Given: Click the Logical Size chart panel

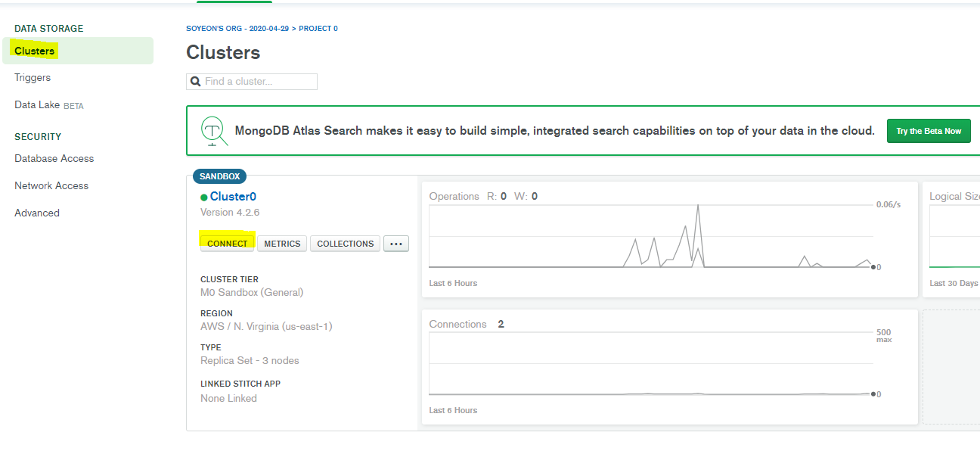Looking at the screenshot, I should pos(952,239).
